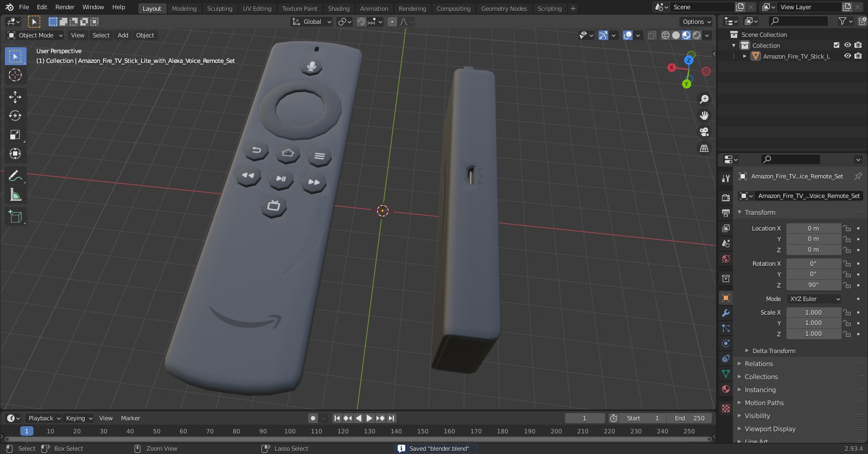Select the 3D Cursor tool
868x454 pixels.
click(15, 75)
